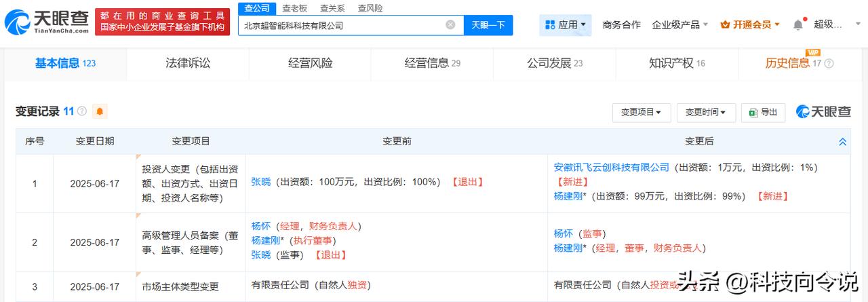Switch to the 公司发展 tab
This screenshot has width=868, height=302.
[x=555, y=64]
